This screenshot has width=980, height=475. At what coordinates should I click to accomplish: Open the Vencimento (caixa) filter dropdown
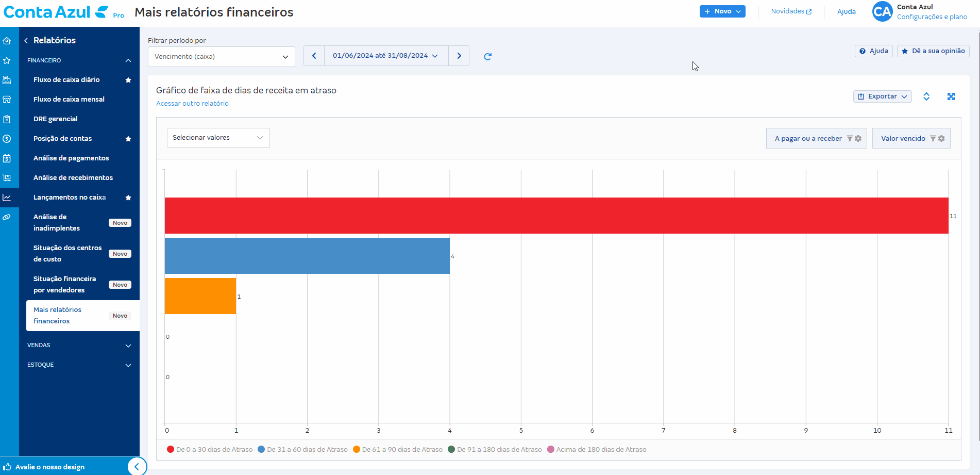(221, 57)
